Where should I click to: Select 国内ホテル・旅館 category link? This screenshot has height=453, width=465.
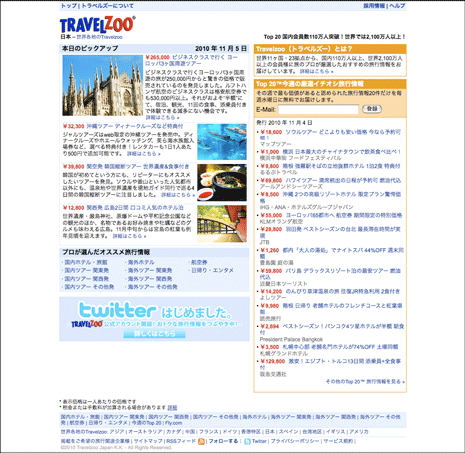pyautogui.click(x=86, y=262)
